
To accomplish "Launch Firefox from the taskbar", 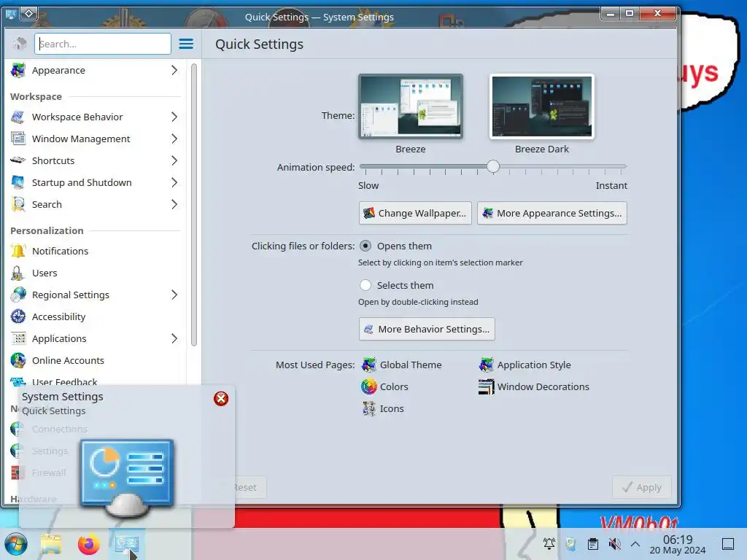I will [88, 544].
